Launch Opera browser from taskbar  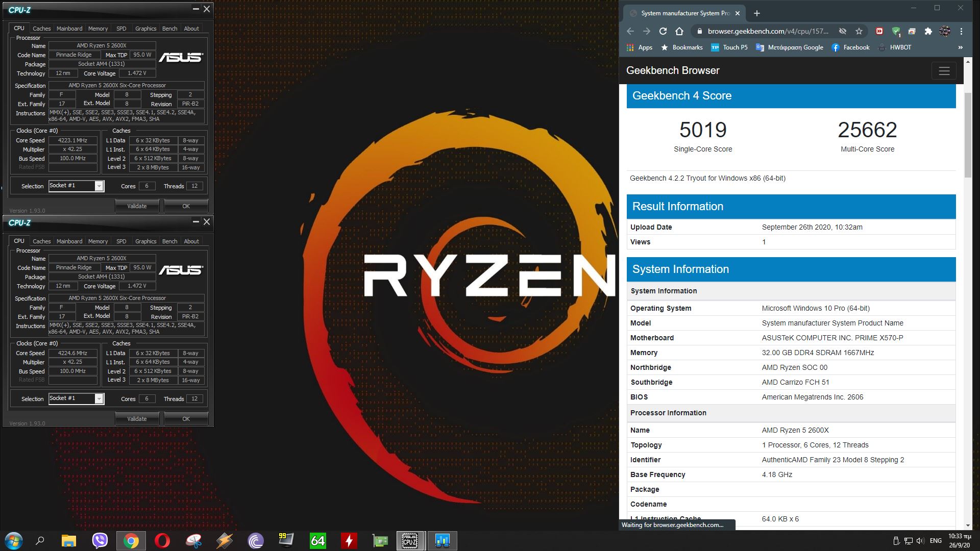(162, 541)
